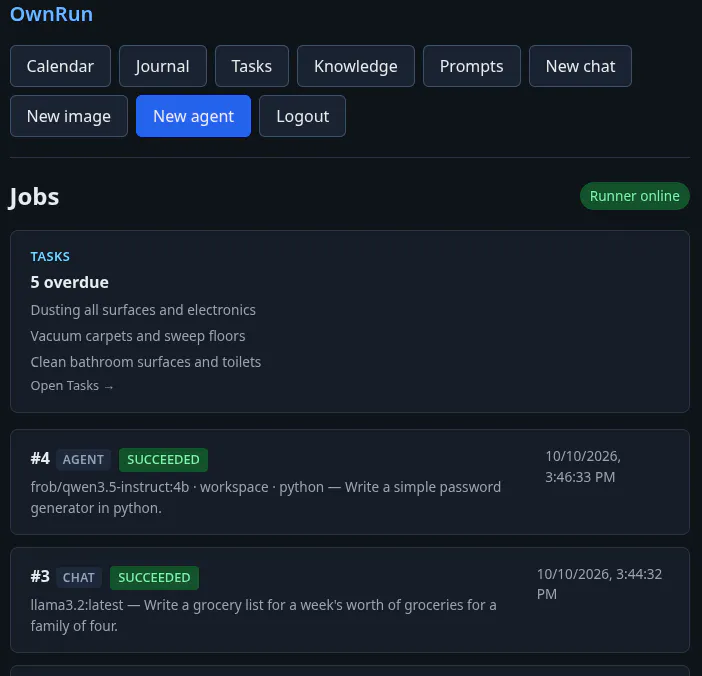The image size is (702, 676).
Task: Open job #3 grocery list card
Action: 350,600
